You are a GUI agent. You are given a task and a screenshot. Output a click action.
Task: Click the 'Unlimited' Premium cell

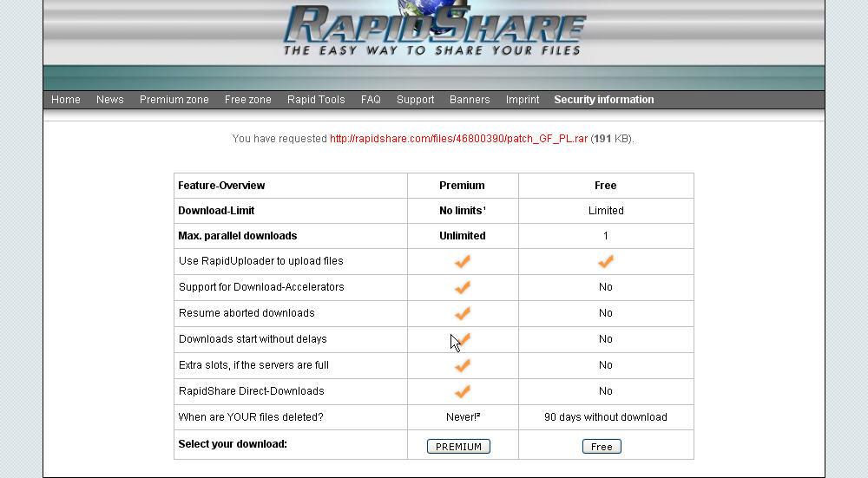[x=463, y=236]
